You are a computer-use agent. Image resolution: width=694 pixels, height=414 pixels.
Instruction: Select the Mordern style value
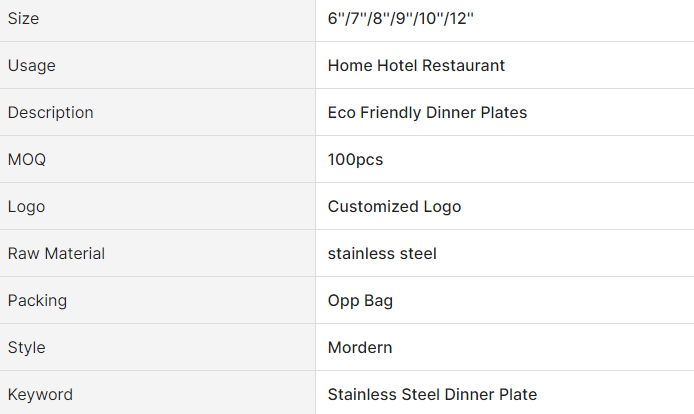click(360, 348)
